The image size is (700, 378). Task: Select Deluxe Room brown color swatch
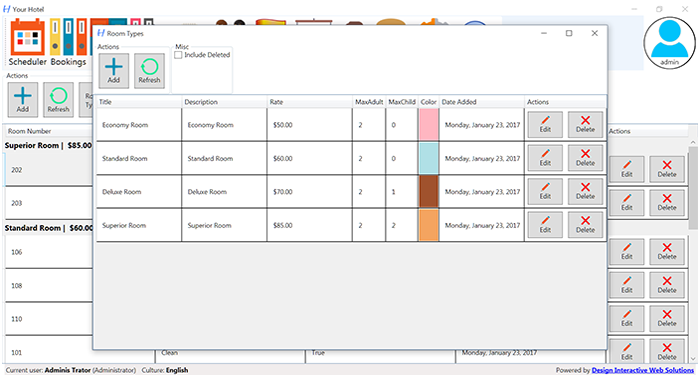429,191
